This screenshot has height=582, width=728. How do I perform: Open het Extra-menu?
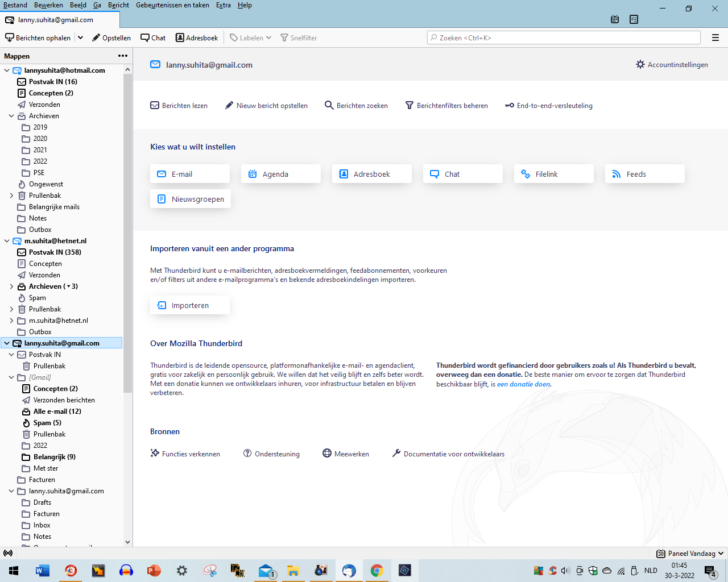coord(223,5)
